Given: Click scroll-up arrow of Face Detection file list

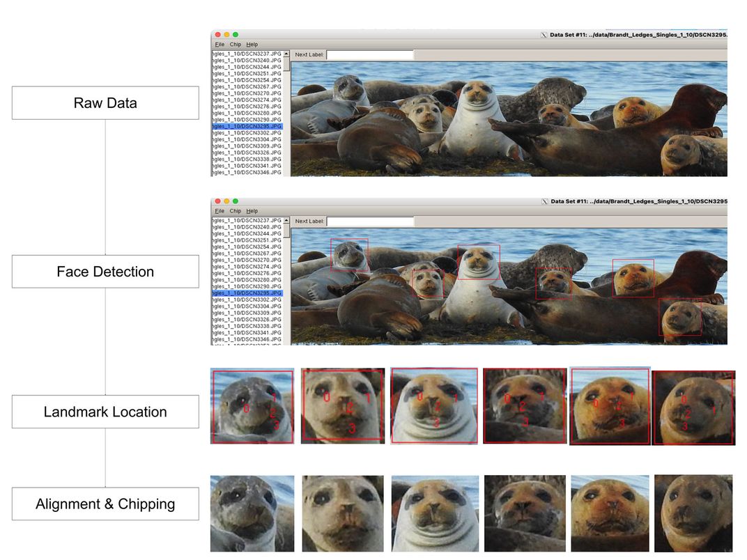Looking at the screenshot, I should (x=286, y=221).
